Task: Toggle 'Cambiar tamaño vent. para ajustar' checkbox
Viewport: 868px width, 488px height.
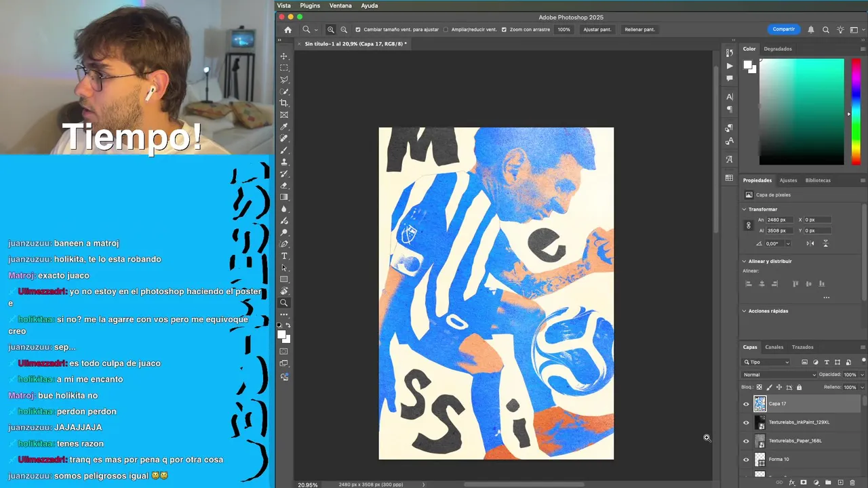Action: tap(358, 30)
